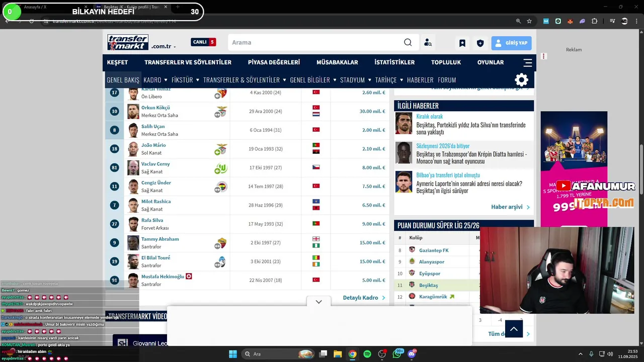Open the İSTATİSTİKLER menu
This screenshot has width=644, height=362.
(x=394, y=62)
